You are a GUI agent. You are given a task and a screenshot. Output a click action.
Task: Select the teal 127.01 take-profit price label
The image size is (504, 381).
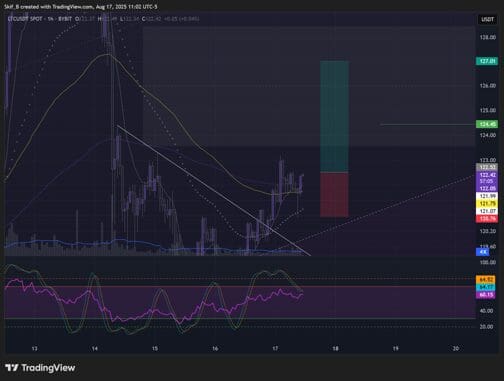pyautogui.click(x=487, y=61)
